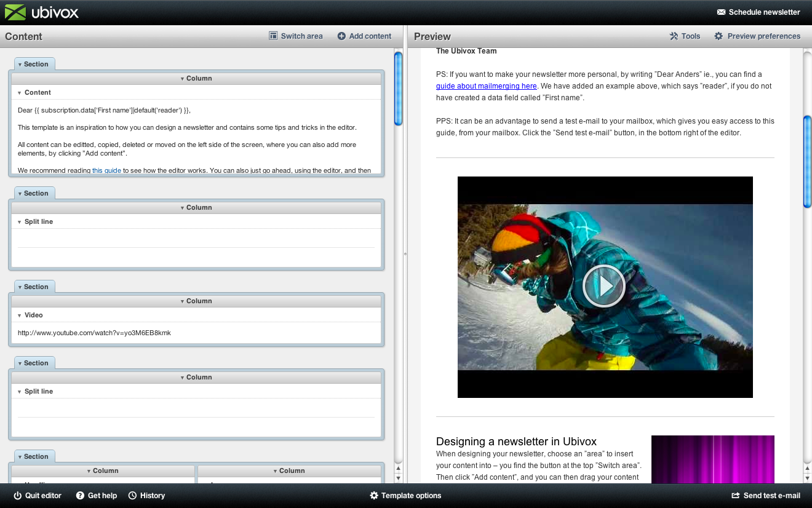The height and width of the screenshot is (508, 812).
Task: Add content using the plus button
Action: [x=364, y=36]
